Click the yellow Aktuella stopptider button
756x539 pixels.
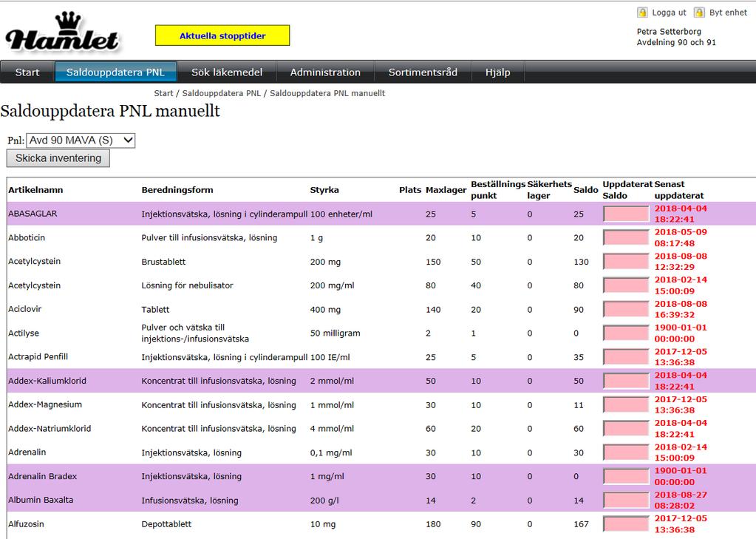[x=222, y=35]
